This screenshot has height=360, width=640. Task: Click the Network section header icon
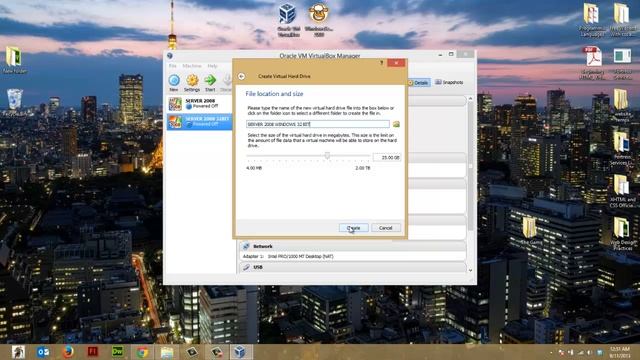click(x=246, y=246)
